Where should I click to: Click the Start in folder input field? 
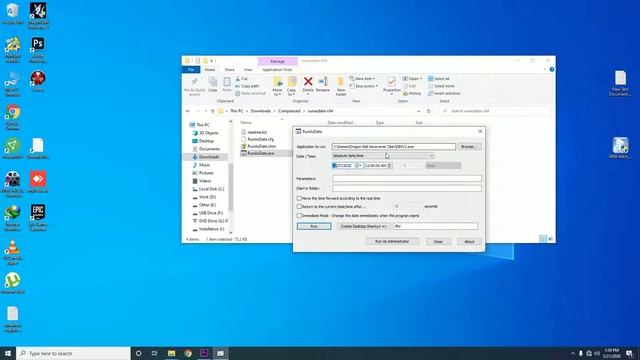click(x=407, y=188)
